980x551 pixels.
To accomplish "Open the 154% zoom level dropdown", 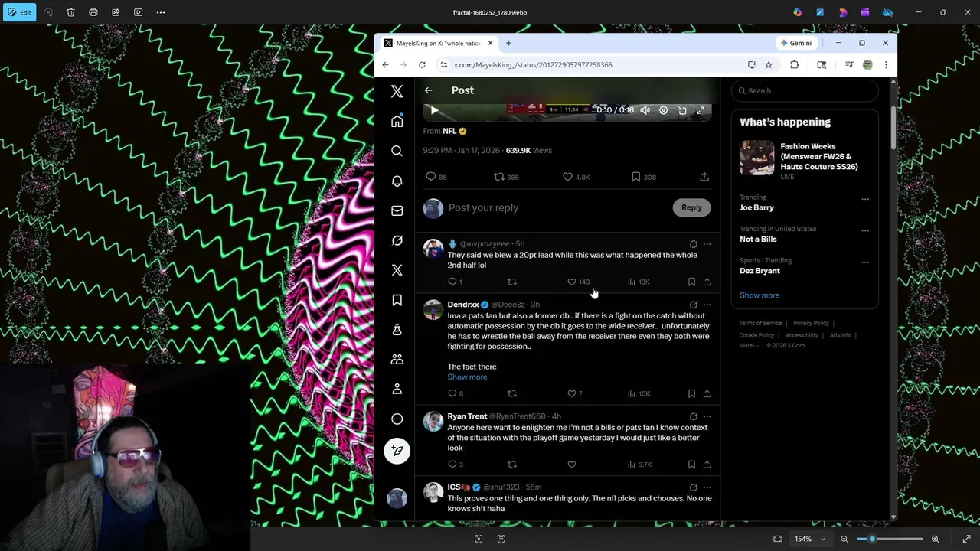I will [x=810, y=539].
